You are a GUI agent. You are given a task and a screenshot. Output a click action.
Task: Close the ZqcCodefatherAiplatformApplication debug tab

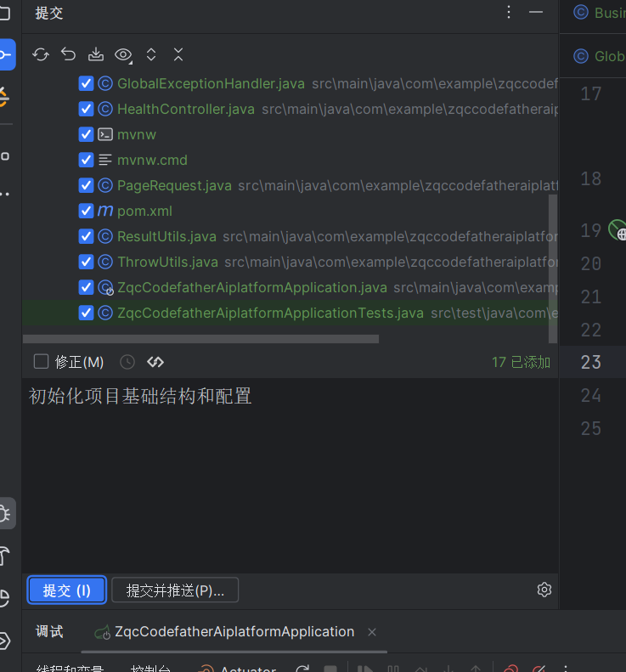click(x=372, y=632)
